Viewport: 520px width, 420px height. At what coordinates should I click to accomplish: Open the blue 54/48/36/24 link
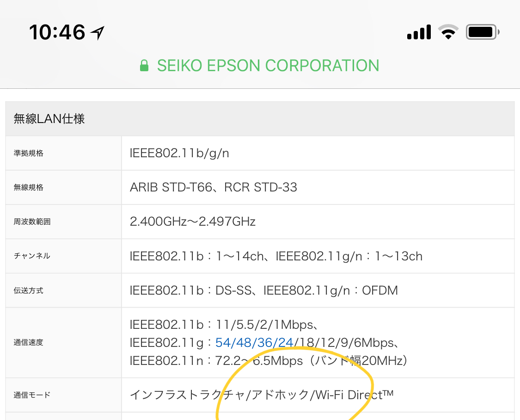click(x=254, y=343)
